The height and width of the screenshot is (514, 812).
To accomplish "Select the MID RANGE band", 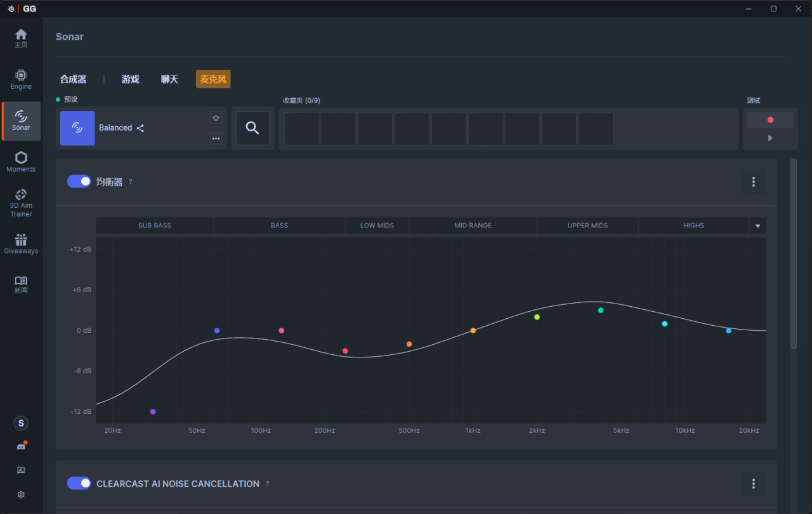I will [473, 226].
